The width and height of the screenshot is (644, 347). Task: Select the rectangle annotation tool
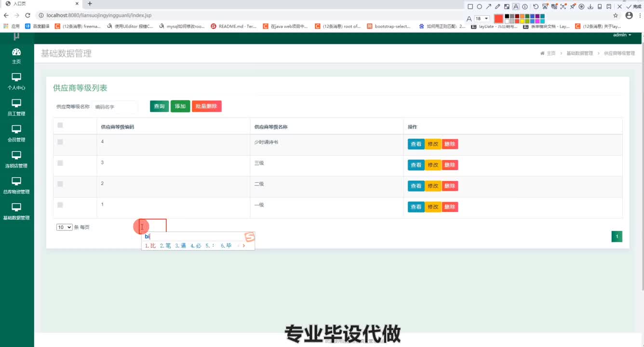[x=470, y=6]
